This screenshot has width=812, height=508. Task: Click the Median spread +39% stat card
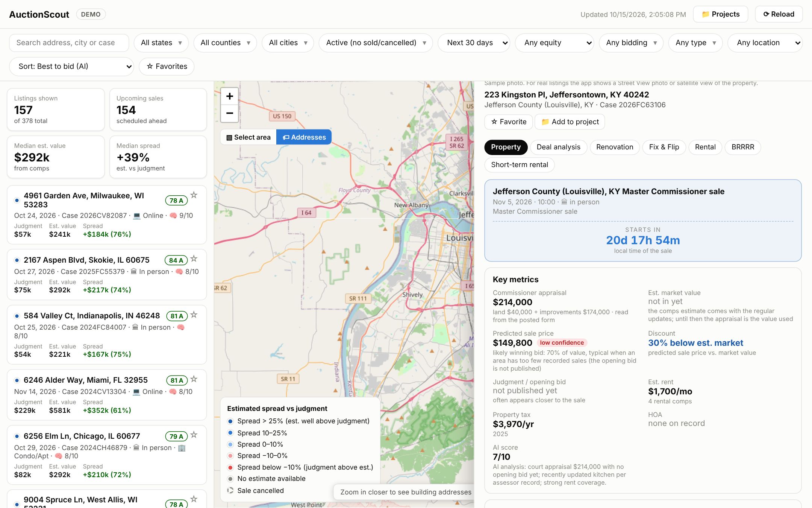[x=158, y=157]
